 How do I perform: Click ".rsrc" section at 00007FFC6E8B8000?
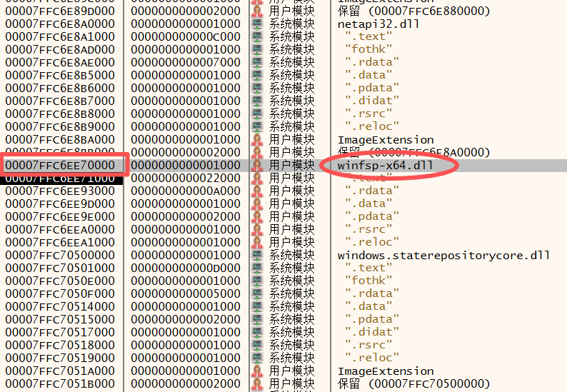(x=368, y=114)
